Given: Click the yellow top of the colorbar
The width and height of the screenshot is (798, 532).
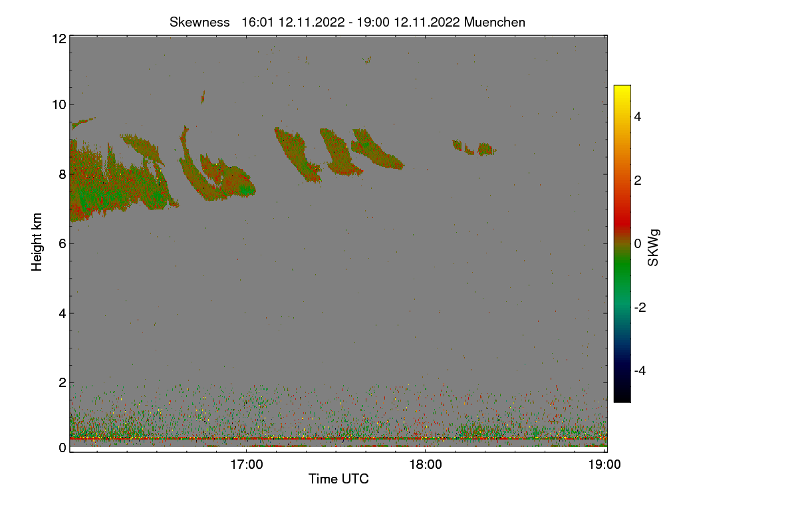Looking at the screenshot, I should [x=622, y=90].
